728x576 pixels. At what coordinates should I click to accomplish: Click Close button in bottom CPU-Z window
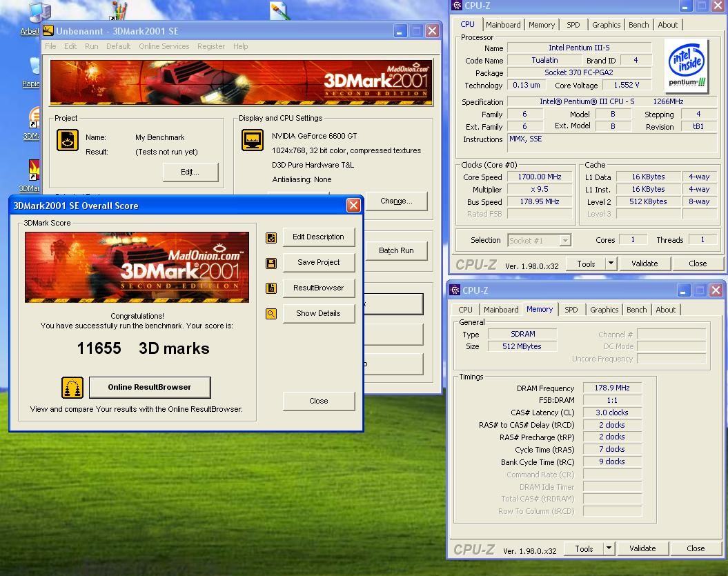696,548
